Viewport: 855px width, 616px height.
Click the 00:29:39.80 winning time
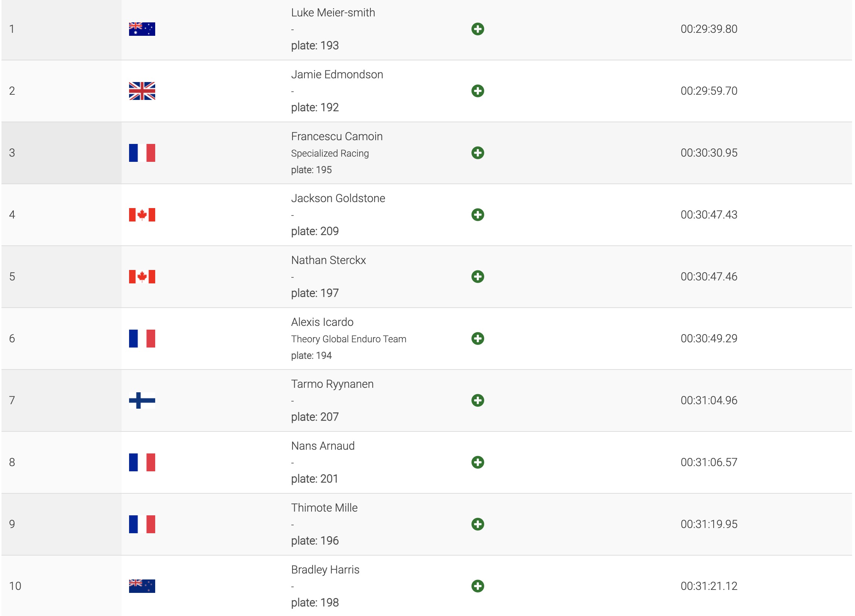709,29
